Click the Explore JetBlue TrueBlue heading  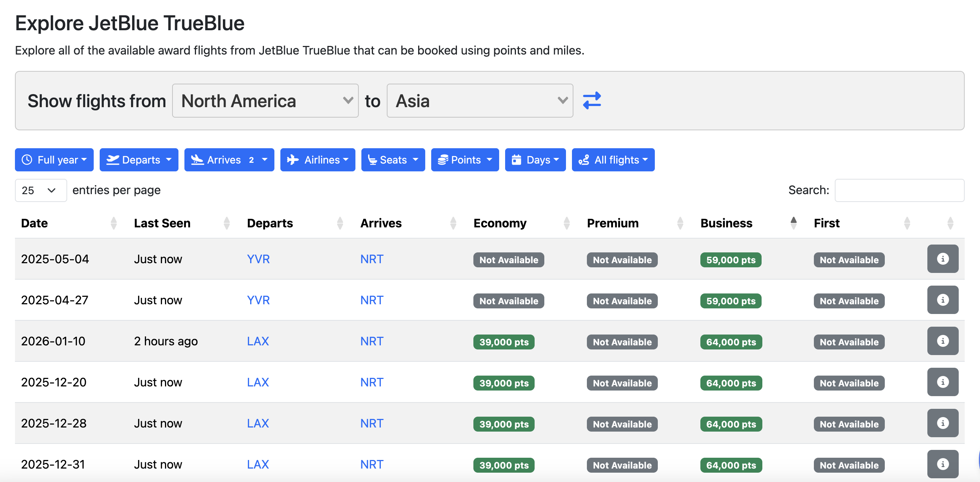point(130,23)
